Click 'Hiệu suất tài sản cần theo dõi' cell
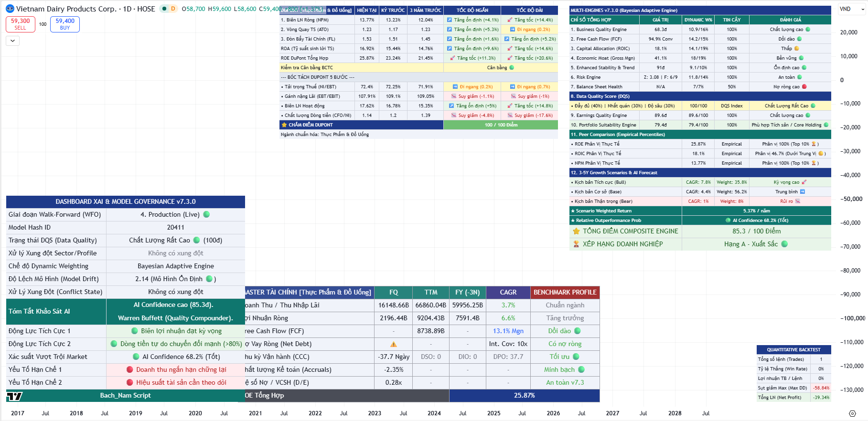The width and height of the screenshot is (868, 421). [x=175, y=383]
